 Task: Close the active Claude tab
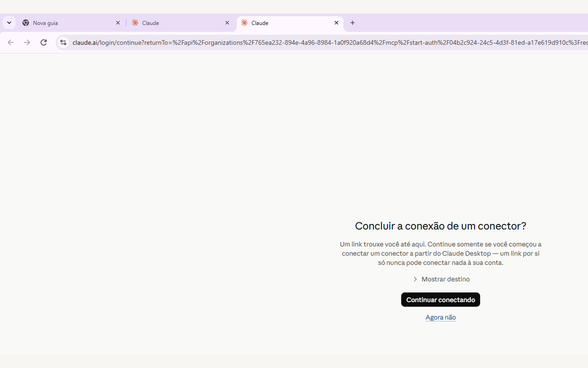click(x=336, y=23)
